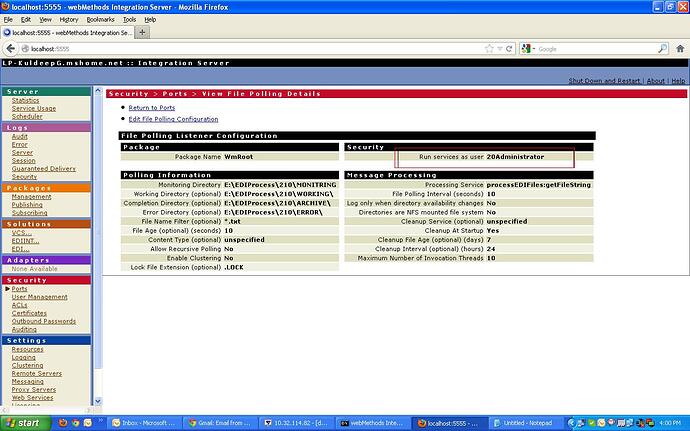The image size is (690, 431).
Task: Open the Help link at top right
Action: (x=678, y=81)
